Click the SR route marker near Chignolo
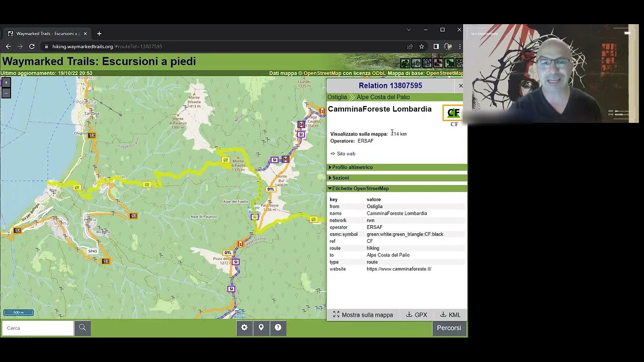 point(92,135)
